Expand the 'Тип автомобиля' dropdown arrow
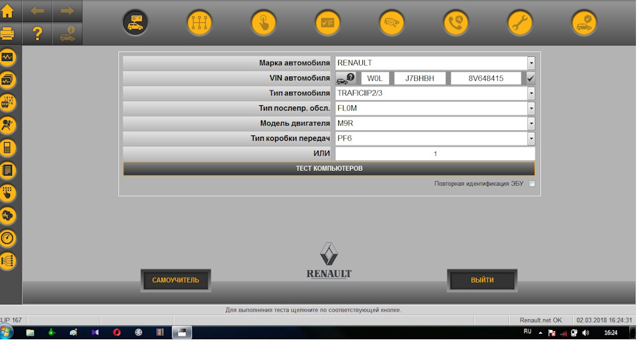Viewport: 644px width, 362px height. 531,93
